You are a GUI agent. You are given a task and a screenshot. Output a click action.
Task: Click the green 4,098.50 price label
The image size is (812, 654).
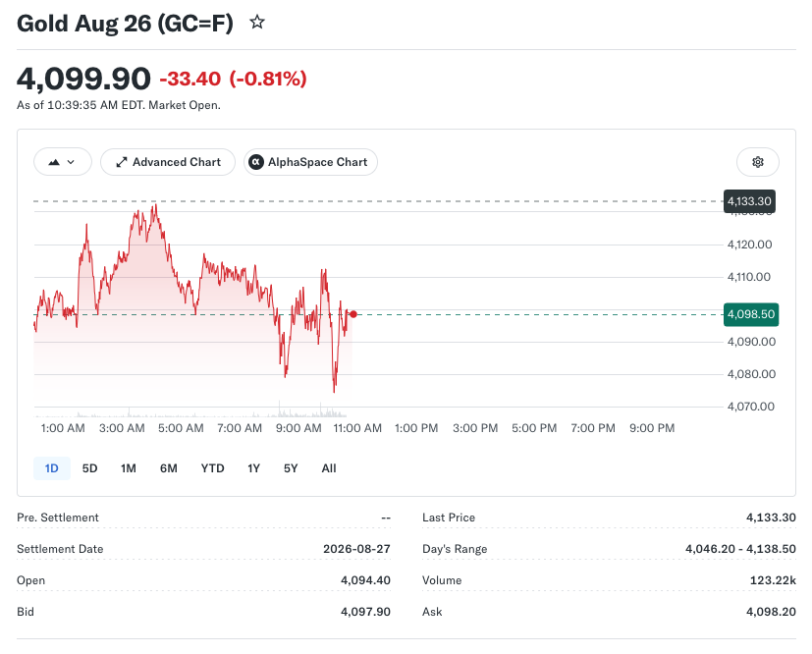751,314
